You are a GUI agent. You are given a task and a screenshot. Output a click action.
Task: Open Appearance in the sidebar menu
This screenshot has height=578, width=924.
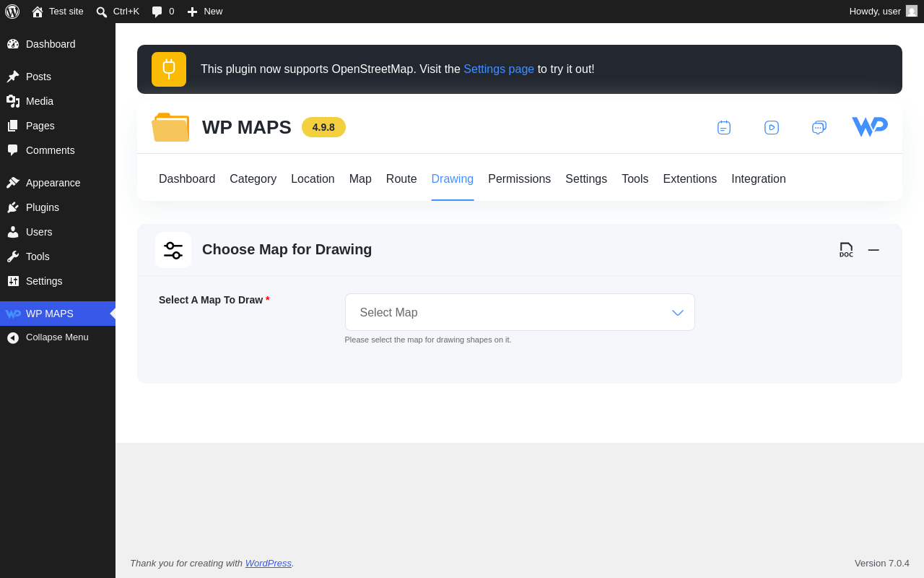pyautogui.click(x=53, y=183)
